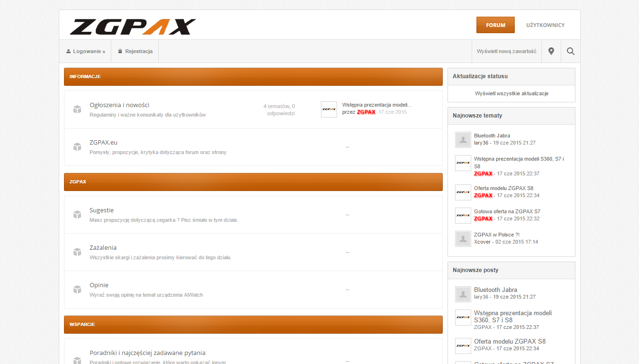
Task: Click ZGPAX avatar beside Wstępna prezentacja in Najnowsze posty
Action: [463, 318]
